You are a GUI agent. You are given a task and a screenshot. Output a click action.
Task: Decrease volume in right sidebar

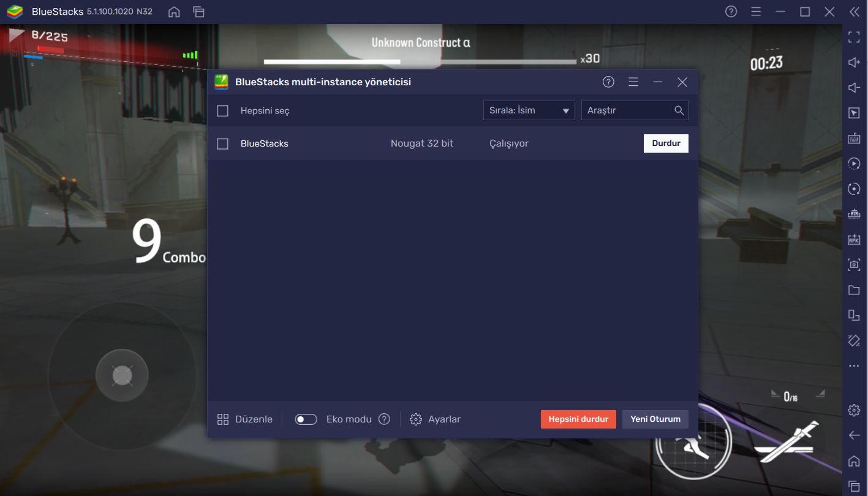click(x=854, y=88)
